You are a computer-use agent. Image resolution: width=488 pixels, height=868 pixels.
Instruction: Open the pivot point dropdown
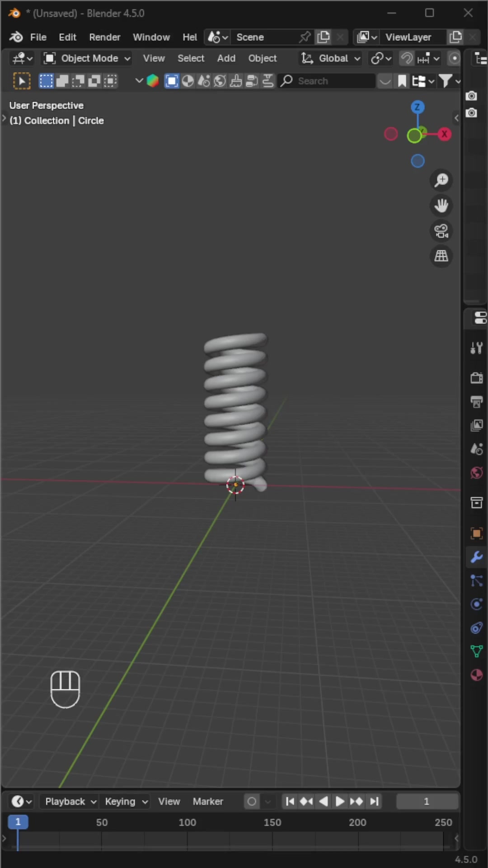(381, 58)
